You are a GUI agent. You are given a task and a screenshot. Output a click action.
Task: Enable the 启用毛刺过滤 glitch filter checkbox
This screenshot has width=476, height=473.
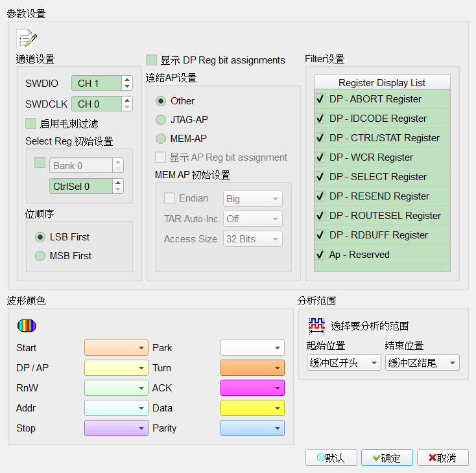[30, 124]
